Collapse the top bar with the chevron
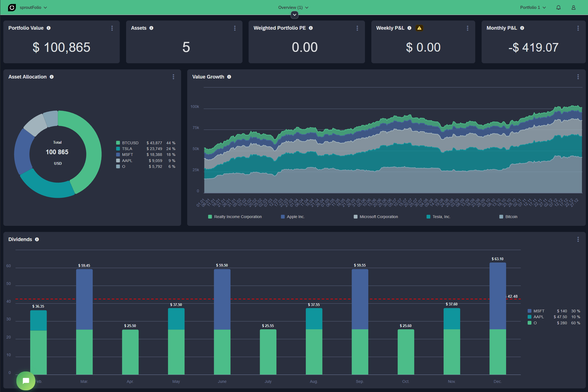588x392 pixels. click(294, 15)
